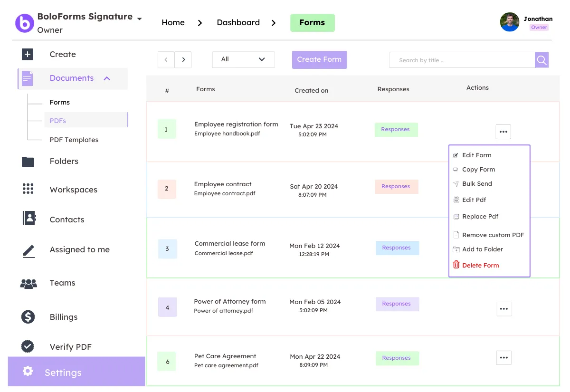Collapse the Documents section chevron
This screenshot has height=392, width=570.
click(x=107, y=78)
